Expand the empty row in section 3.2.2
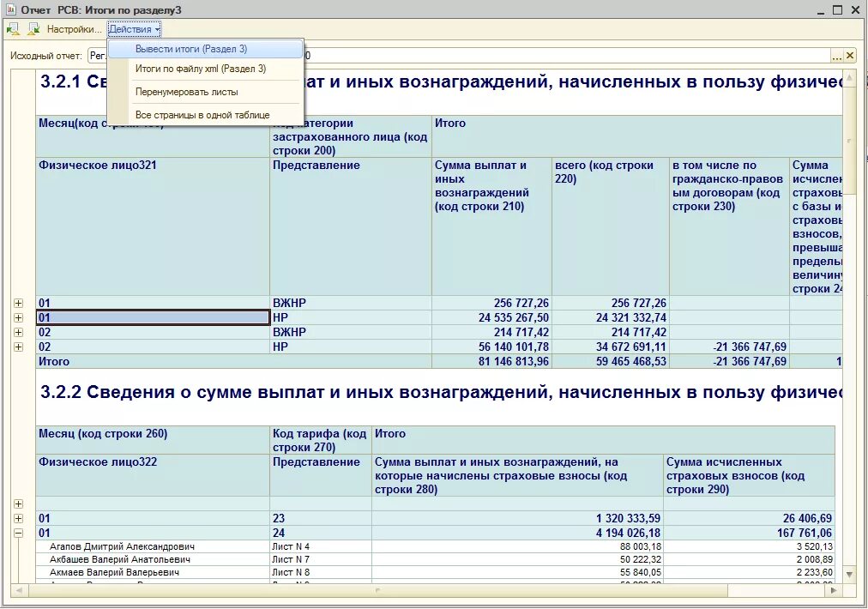 click(x=18, y=503)
